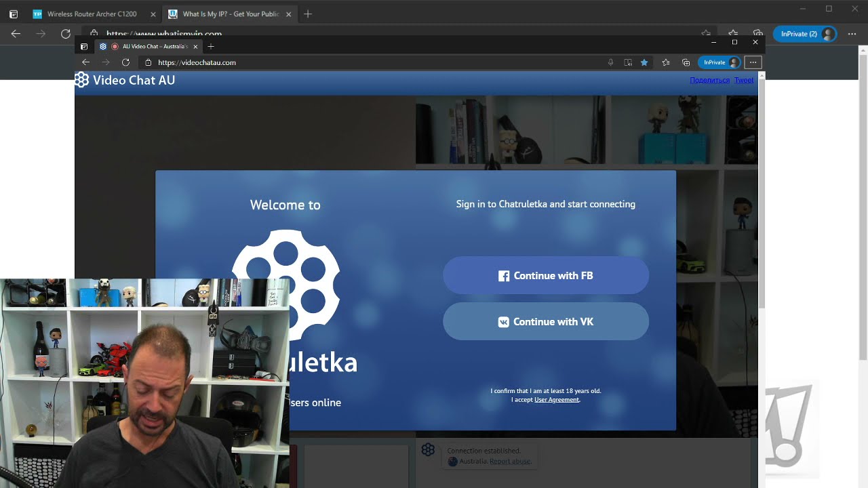Click microphone permission icon in address bar
The height and width of the screenshot is (488, 868).
tap(610, 62)
